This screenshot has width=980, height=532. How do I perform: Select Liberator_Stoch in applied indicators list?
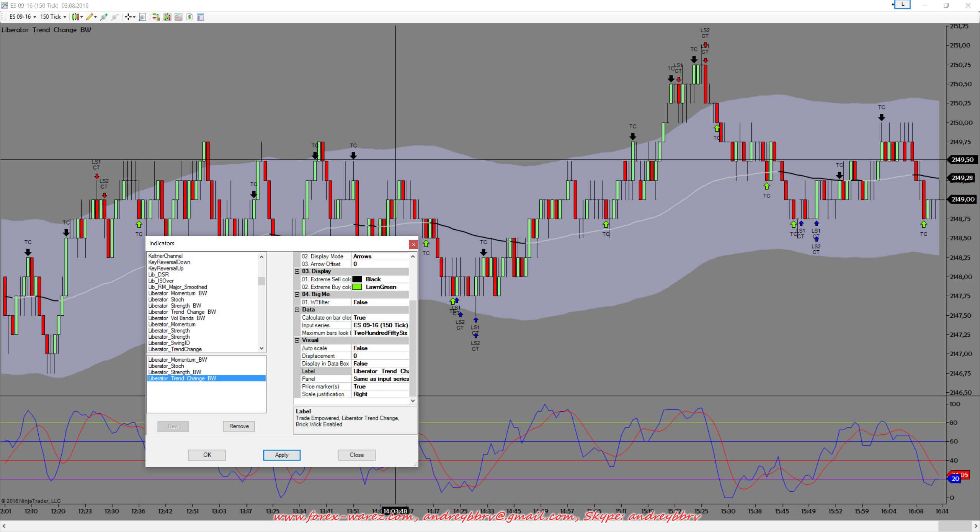click(x=166, y=366)
